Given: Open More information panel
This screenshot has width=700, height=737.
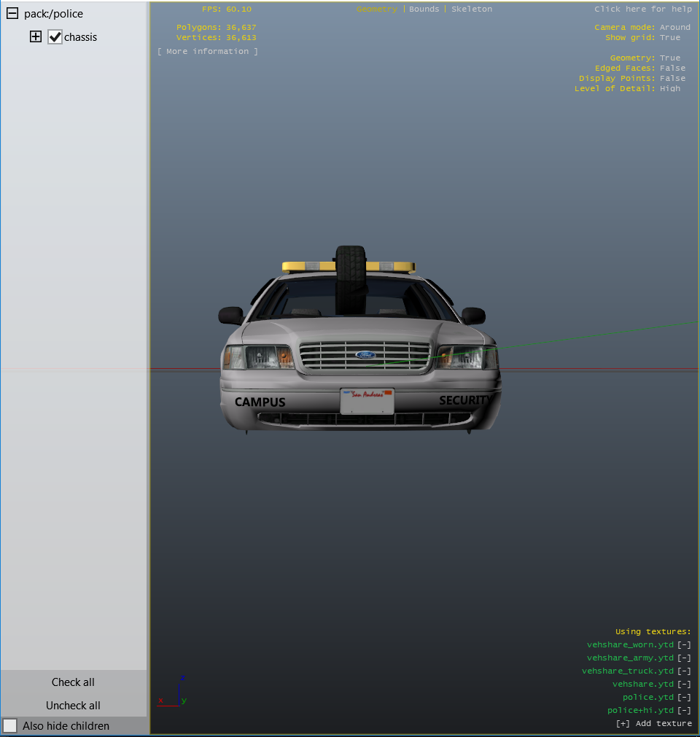Looking at the screenshot, I should [x=207, y=51].
